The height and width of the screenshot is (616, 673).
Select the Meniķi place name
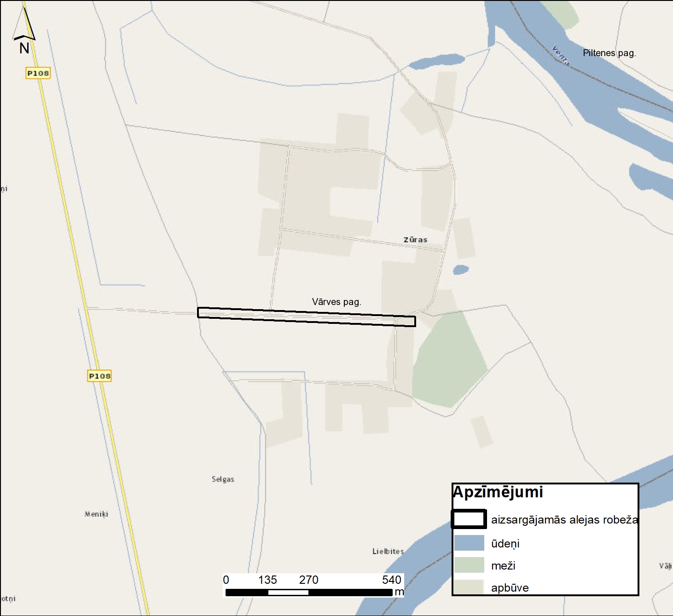96,514
